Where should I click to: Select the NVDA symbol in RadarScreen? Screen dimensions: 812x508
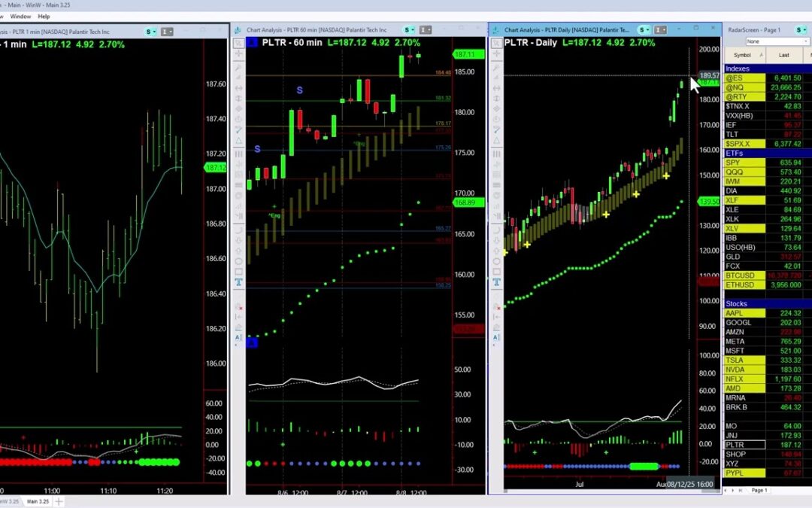point(744,370)
